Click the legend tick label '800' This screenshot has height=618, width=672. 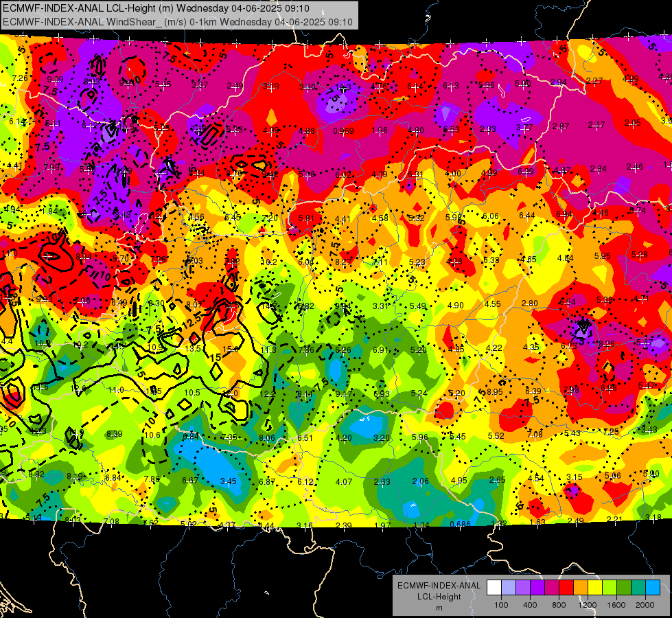559,605
